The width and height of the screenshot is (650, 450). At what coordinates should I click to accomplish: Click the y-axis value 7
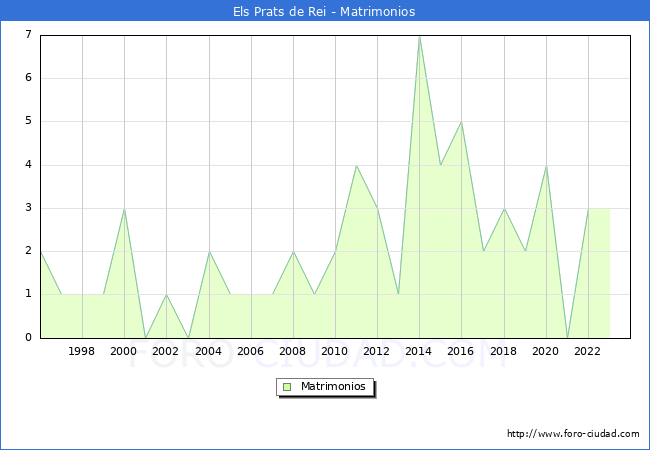[29, 34]
